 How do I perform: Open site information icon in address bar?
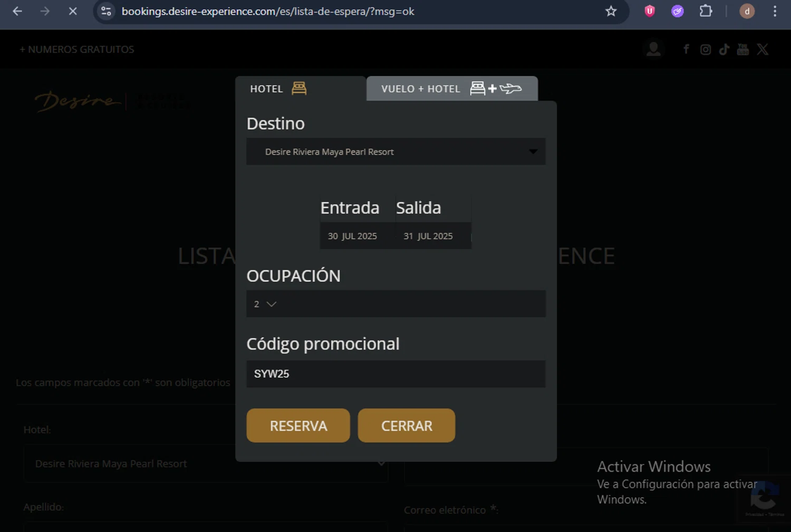click(x=107, y=11)
